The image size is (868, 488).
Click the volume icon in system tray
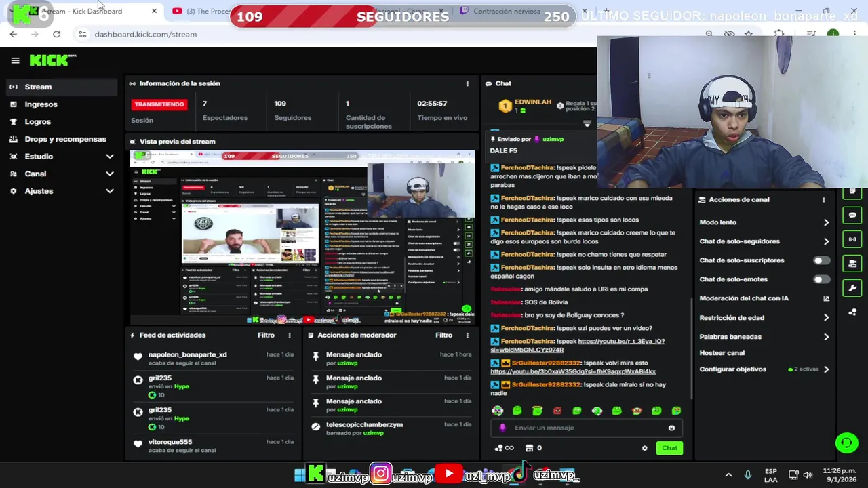[808, 475]
